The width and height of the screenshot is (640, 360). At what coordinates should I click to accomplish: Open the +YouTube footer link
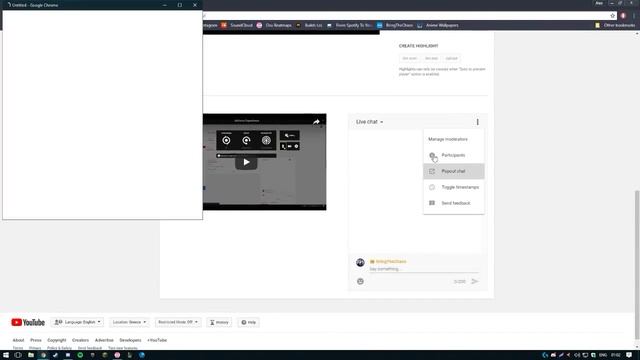coord(157,340)
